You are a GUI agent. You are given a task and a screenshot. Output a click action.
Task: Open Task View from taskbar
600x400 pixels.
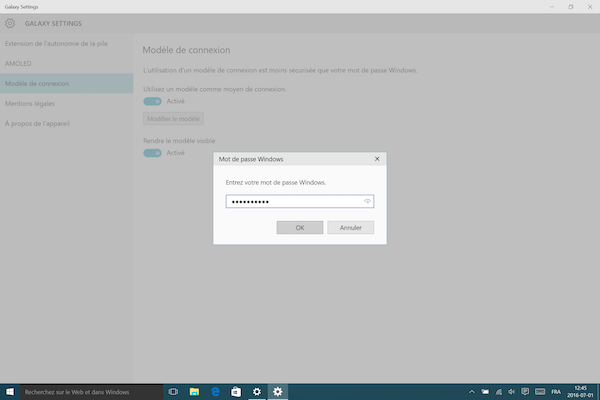173,392
